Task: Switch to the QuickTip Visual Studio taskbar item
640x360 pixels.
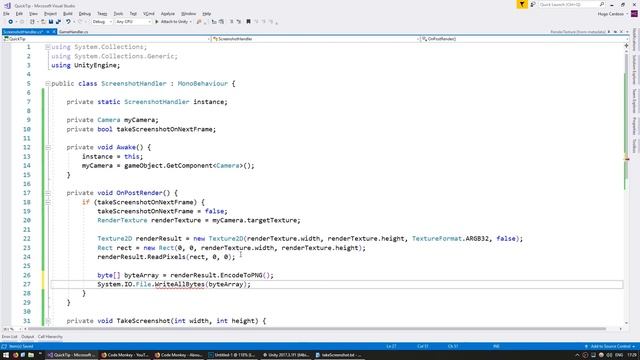Action: 71,355
